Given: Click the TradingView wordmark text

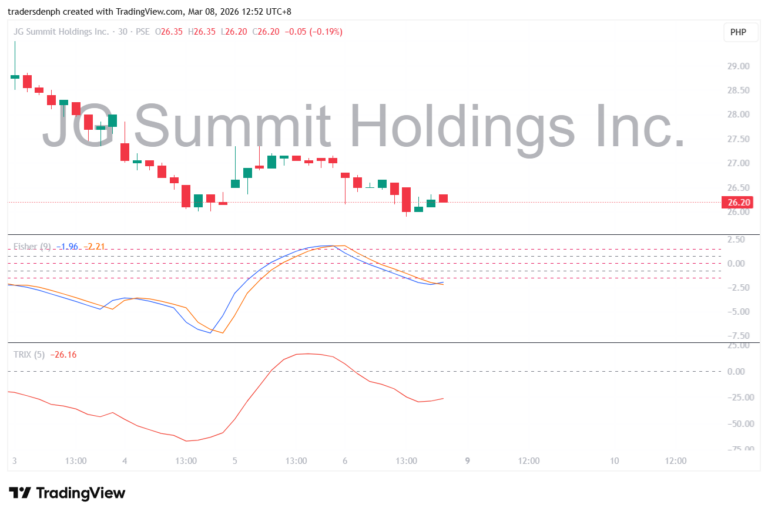Looking at the screenshot, I should (81, 492).
